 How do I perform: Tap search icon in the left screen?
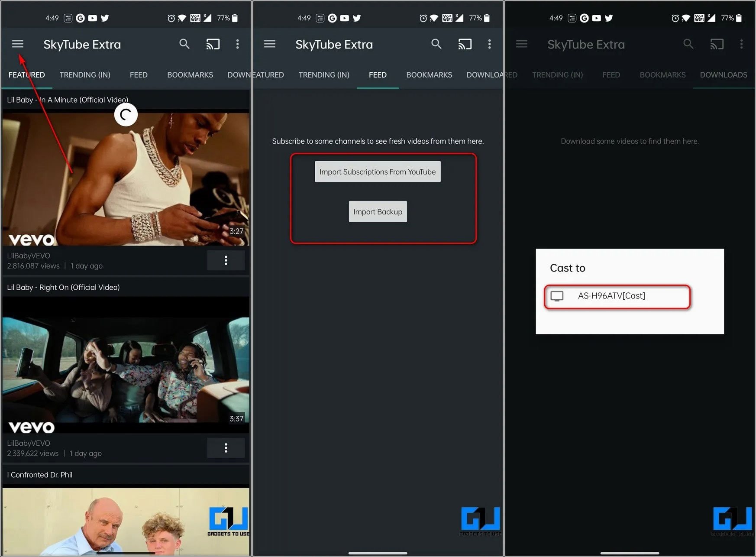pyautogui.click(x=184, y=44)
